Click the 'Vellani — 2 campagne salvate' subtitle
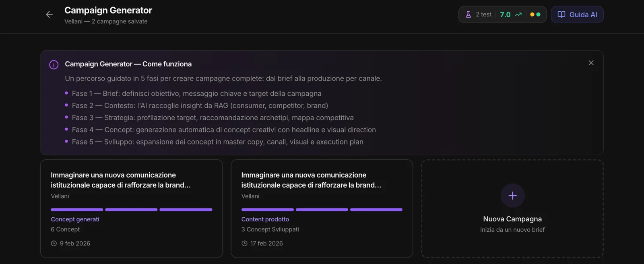Screen dimensions: 644x264 coord(106,21)
